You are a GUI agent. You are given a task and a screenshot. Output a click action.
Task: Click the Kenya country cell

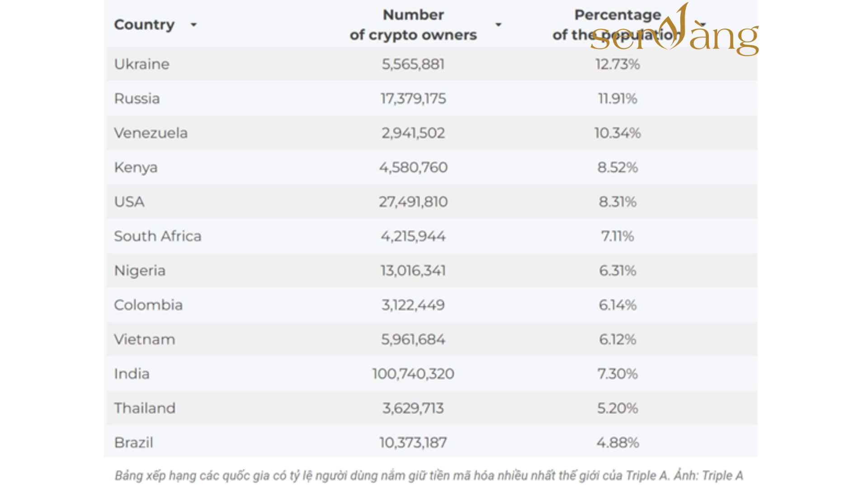coord(136,168)
